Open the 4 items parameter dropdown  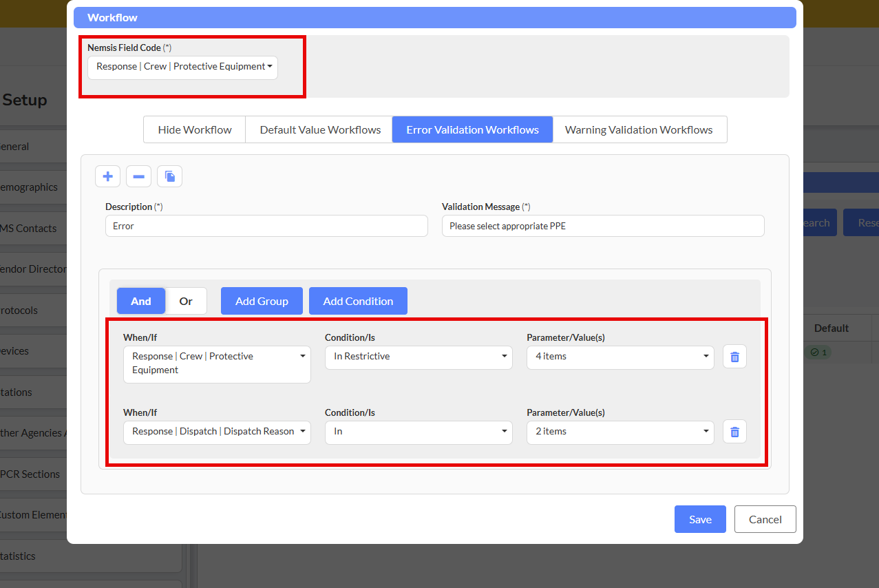point(620,357)
